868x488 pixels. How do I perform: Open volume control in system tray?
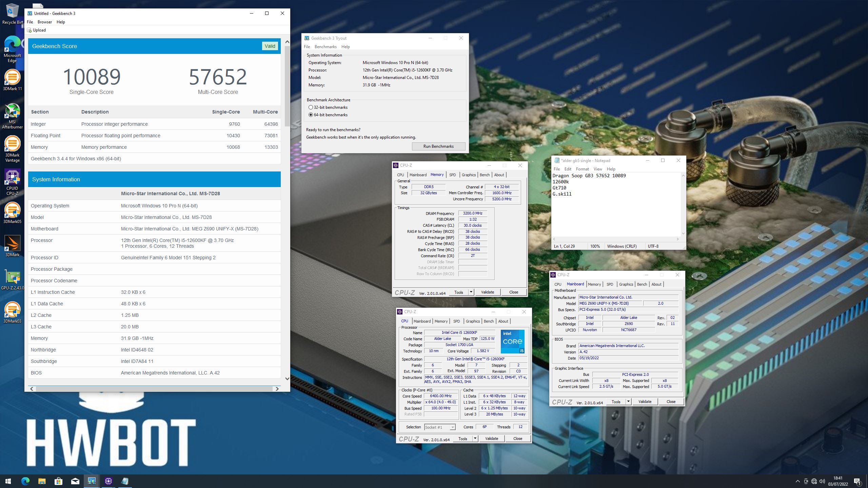822,481
